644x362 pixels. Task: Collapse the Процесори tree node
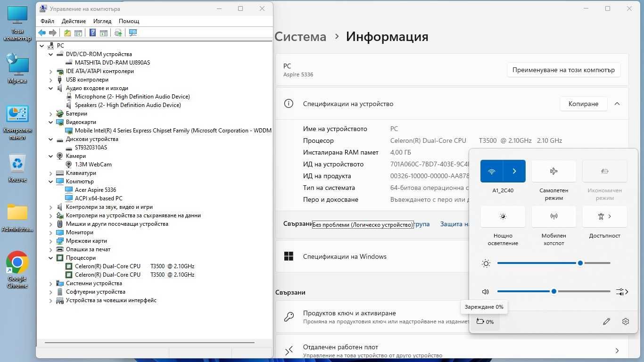[x=51, y=258]
